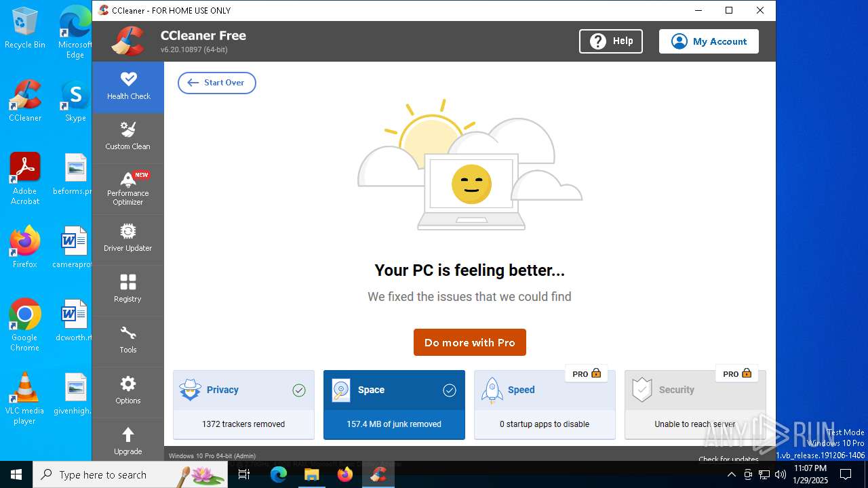Viewport: 868px width, 488px height.
Task: Open Recycle Bin on desktop
Action: tap(25, 28)
